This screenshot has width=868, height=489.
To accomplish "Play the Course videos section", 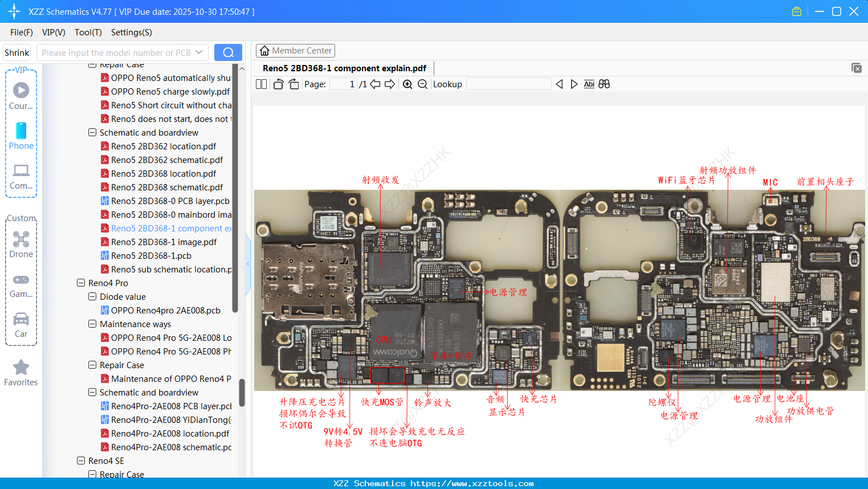I will [x=21, y=89].
